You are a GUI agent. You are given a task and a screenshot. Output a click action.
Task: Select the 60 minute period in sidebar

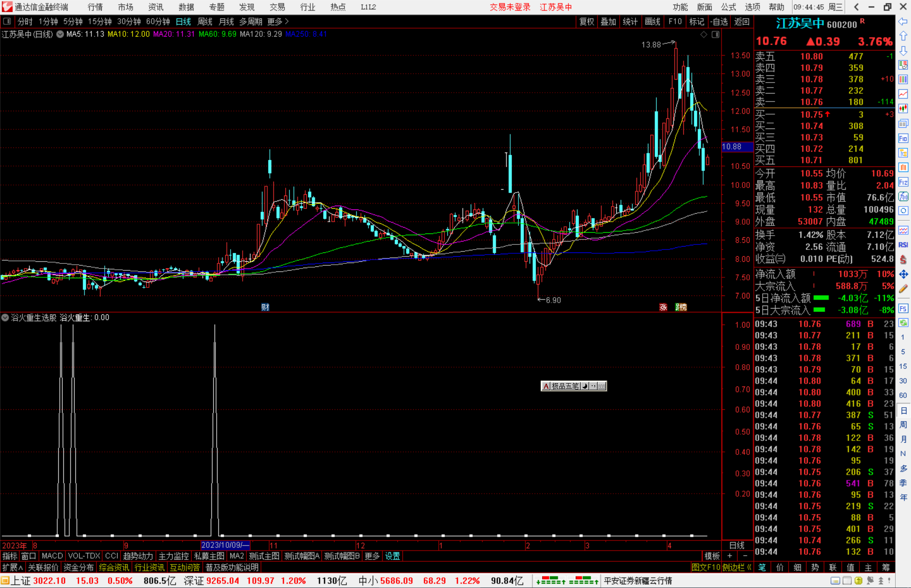[903, 395]
